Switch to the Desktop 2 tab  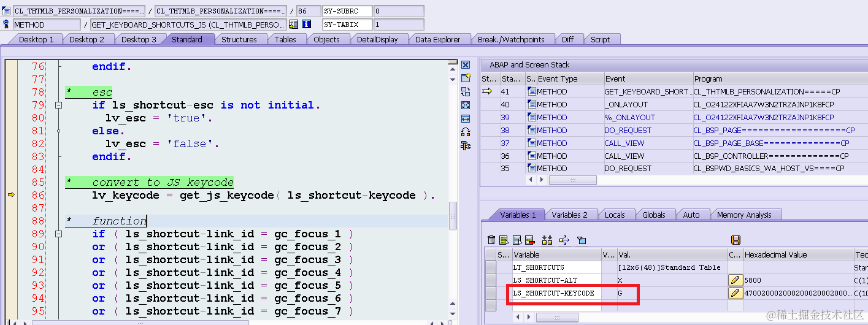point(86,39)
